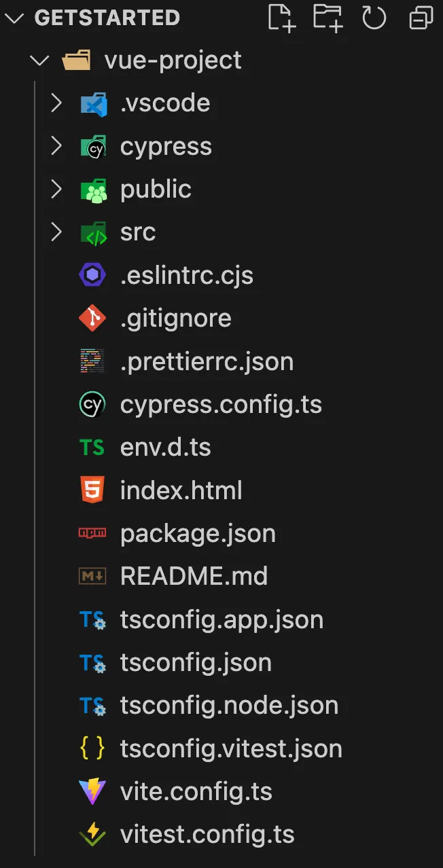The height and width of the screenshot is (868, 443).
Task: Select the vitest.config.ts file
Action: tap(207, 835)
